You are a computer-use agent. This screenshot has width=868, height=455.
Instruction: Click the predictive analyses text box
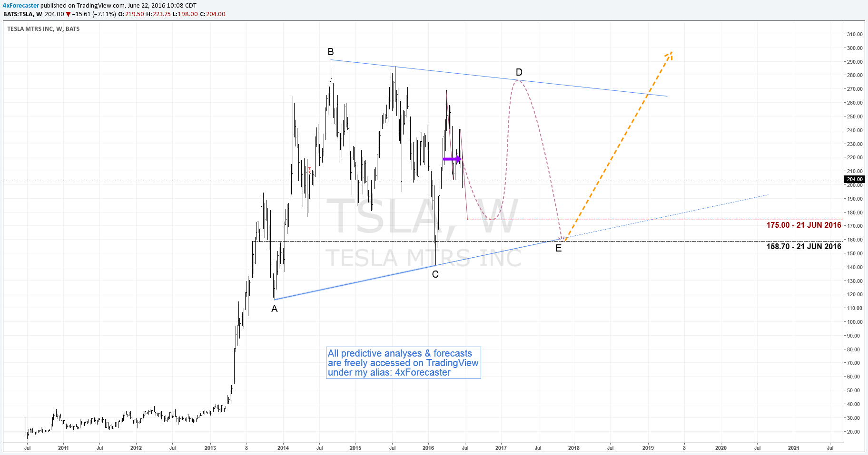pos(404,363)
